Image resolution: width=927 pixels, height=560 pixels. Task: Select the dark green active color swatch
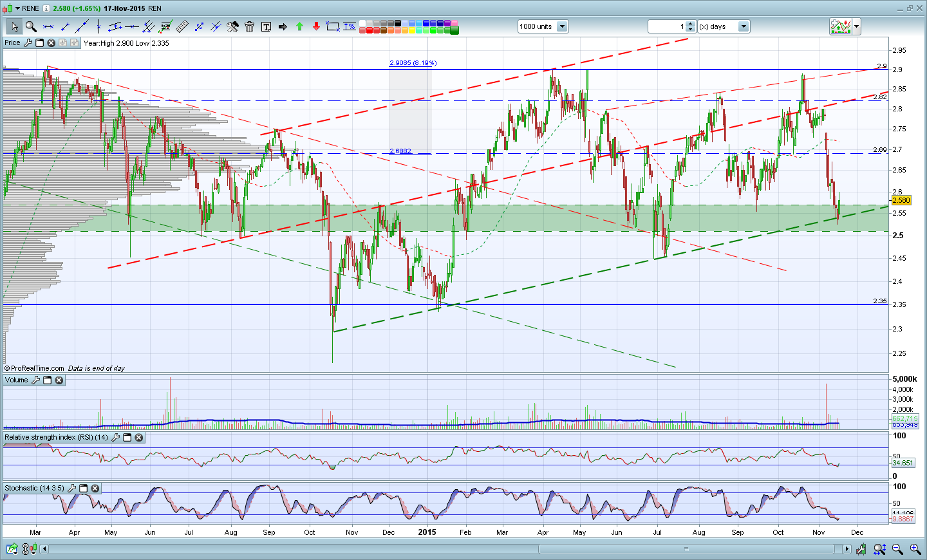[454, 30]
